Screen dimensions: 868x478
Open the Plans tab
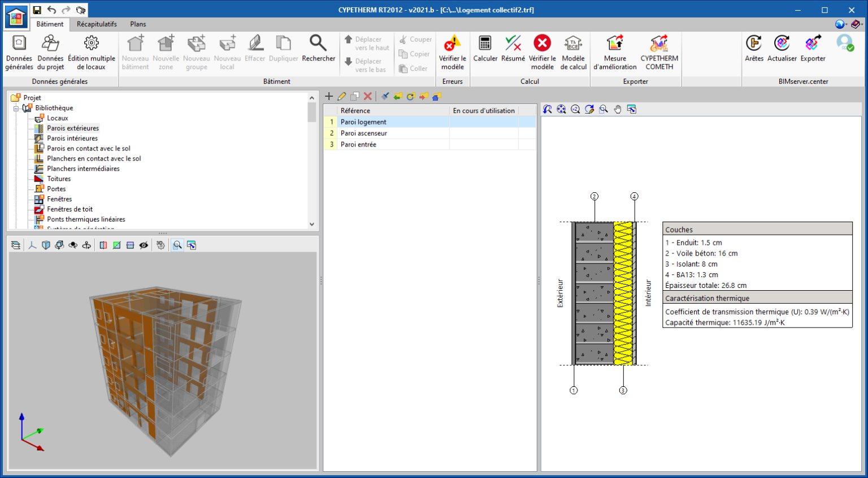coord(138,24)
